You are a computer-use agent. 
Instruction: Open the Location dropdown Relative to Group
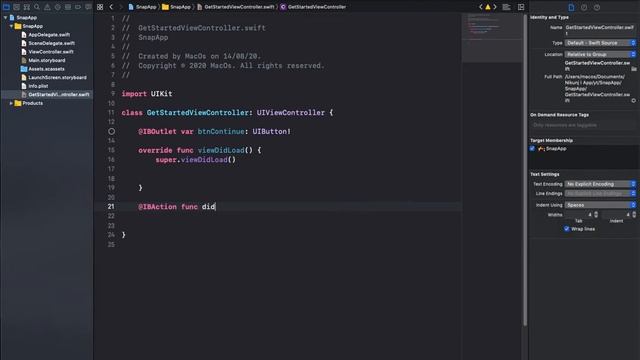(x=600, y=54)
